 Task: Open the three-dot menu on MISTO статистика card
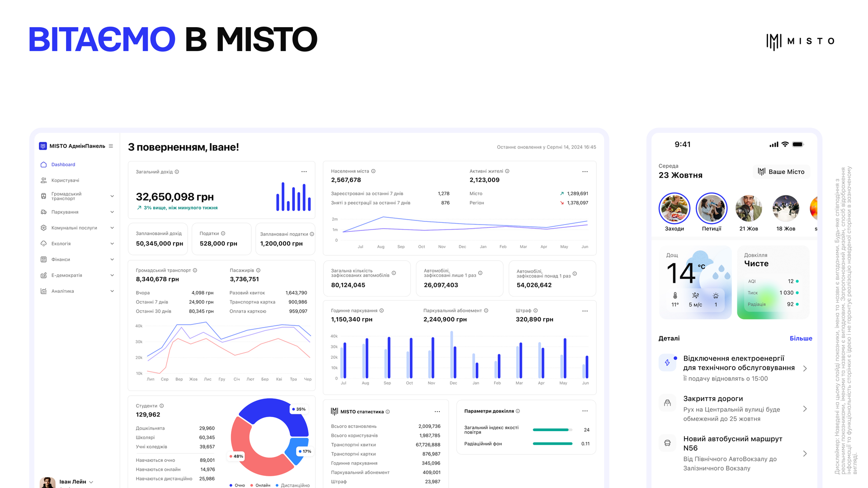pos(437,412)
